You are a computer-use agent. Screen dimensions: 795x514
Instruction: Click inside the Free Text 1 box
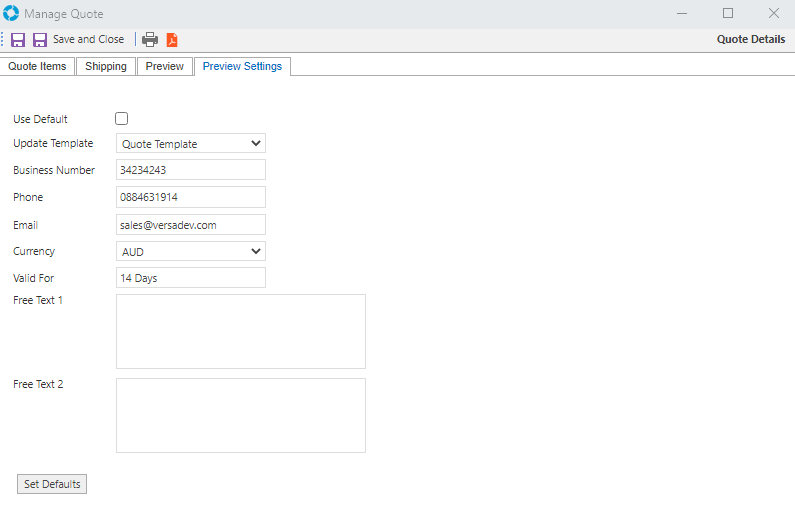[x=240, y=331]
